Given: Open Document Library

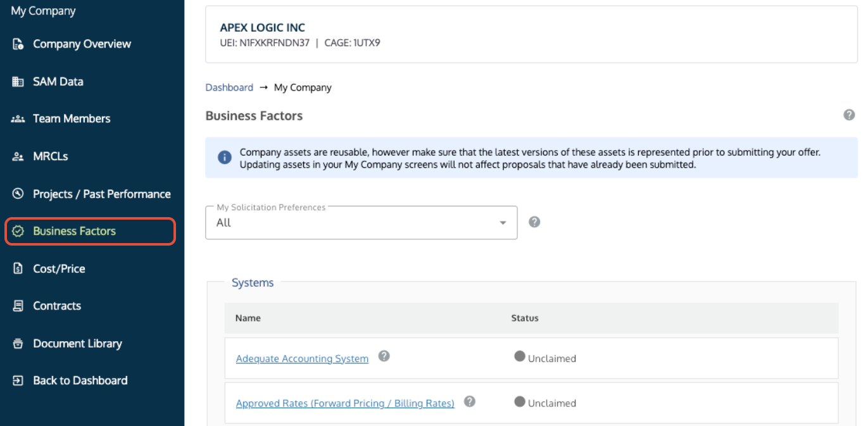Looking at the screenshot, I should click(77, 344).
